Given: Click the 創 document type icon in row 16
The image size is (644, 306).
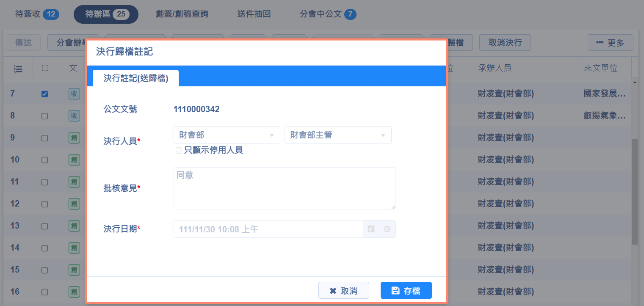Looking at the screenshot, I should tap(74, 292).
